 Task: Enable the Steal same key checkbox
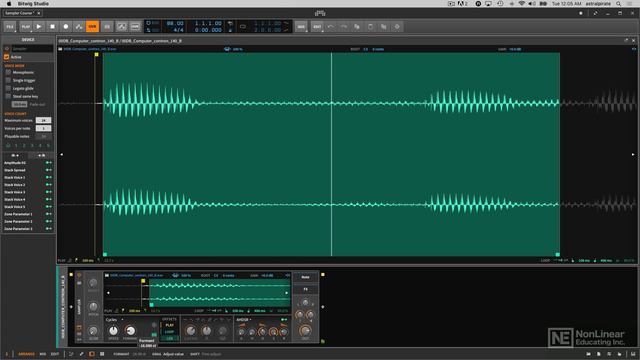coord(8,96)
